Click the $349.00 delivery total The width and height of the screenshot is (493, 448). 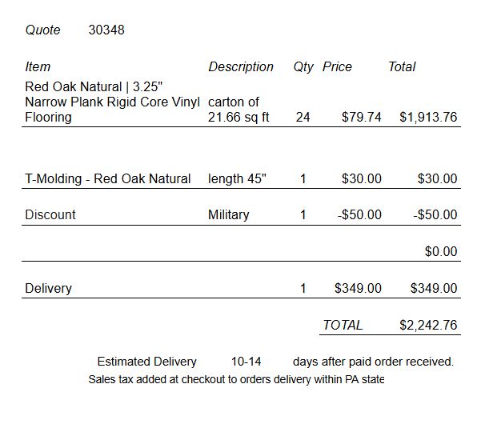[434, 288]
